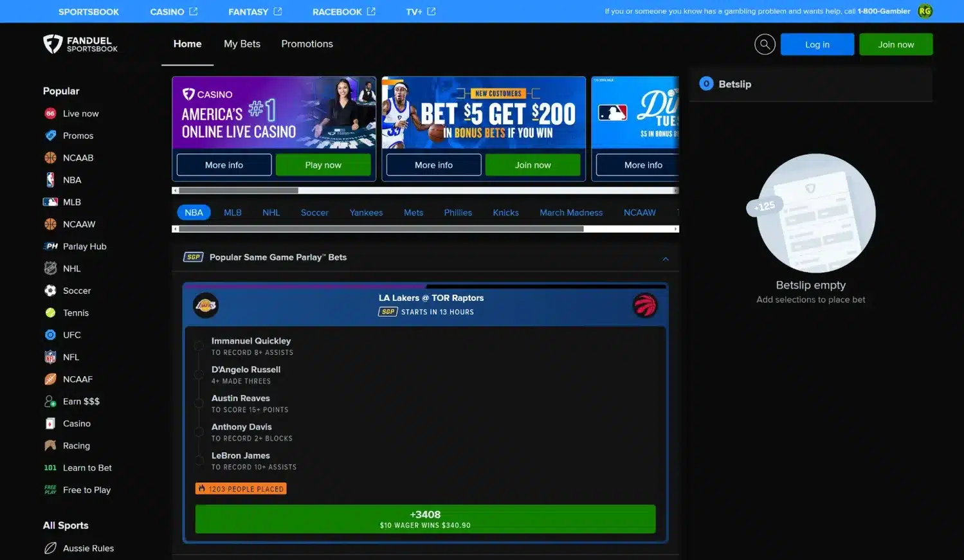The width and height of the screenshot is (964, 560).
Task: Select the Soccer filter chip
Action: point(314,213)
